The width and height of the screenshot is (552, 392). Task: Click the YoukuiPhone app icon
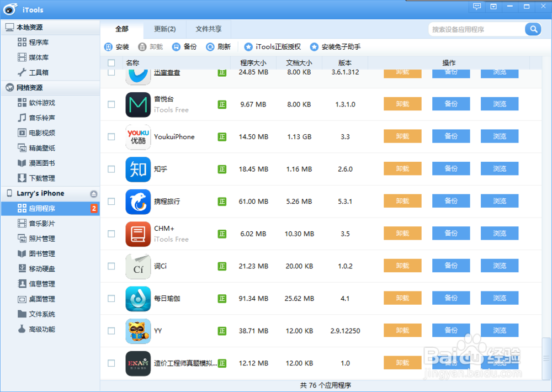pos(138,137)
